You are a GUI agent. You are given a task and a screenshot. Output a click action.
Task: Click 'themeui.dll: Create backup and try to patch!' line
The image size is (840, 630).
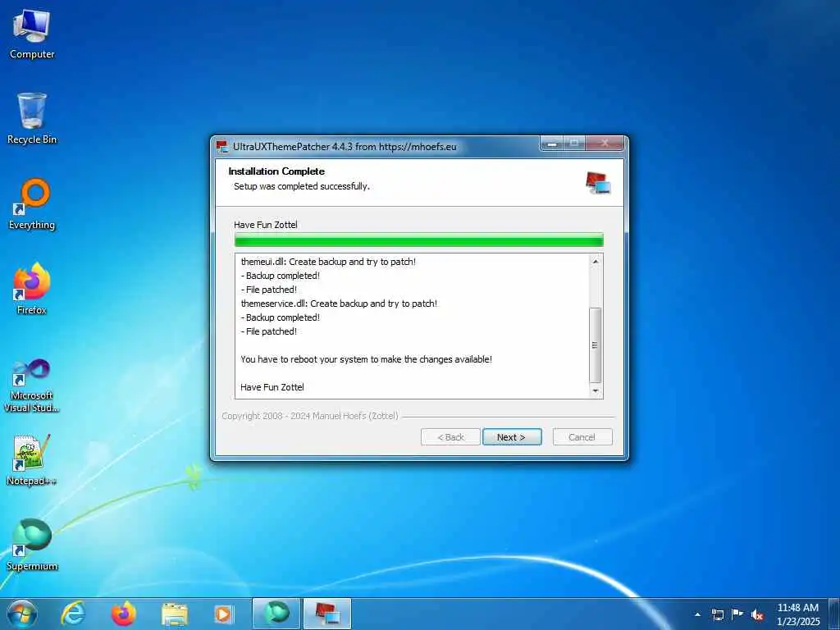(x=328, y=262)
